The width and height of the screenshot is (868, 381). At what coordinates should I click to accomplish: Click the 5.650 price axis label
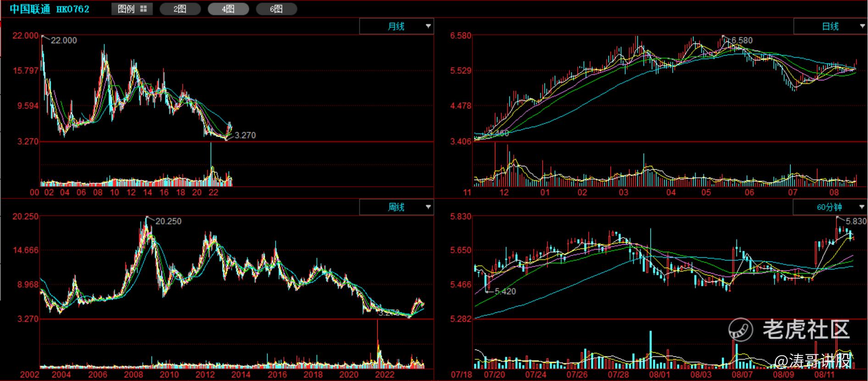point(461,250)
